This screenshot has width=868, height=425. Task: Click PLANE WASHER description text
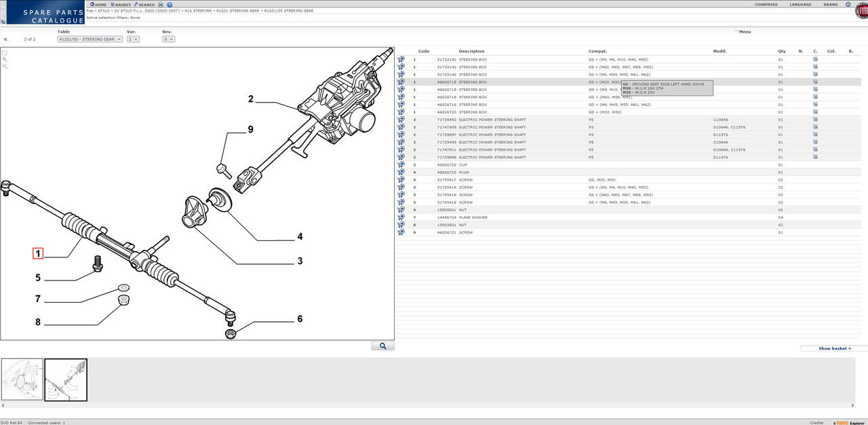[x=473, y=217]
